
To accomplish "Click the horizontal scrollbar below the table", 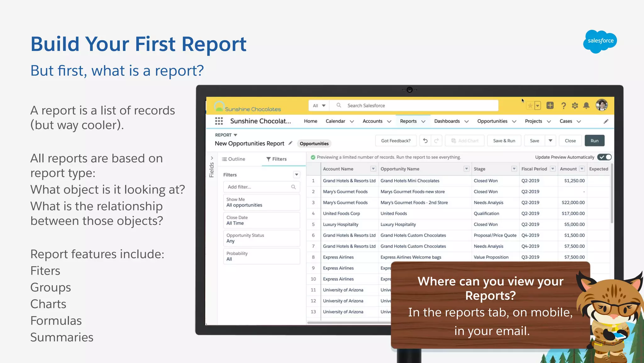I will [x=349, y=322].
